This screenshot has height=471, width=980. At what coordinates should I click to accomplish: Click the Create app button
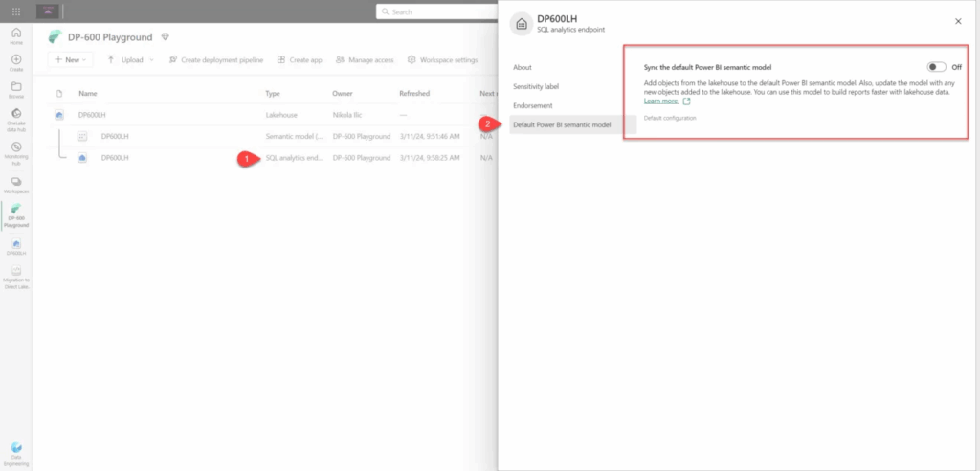300,60
